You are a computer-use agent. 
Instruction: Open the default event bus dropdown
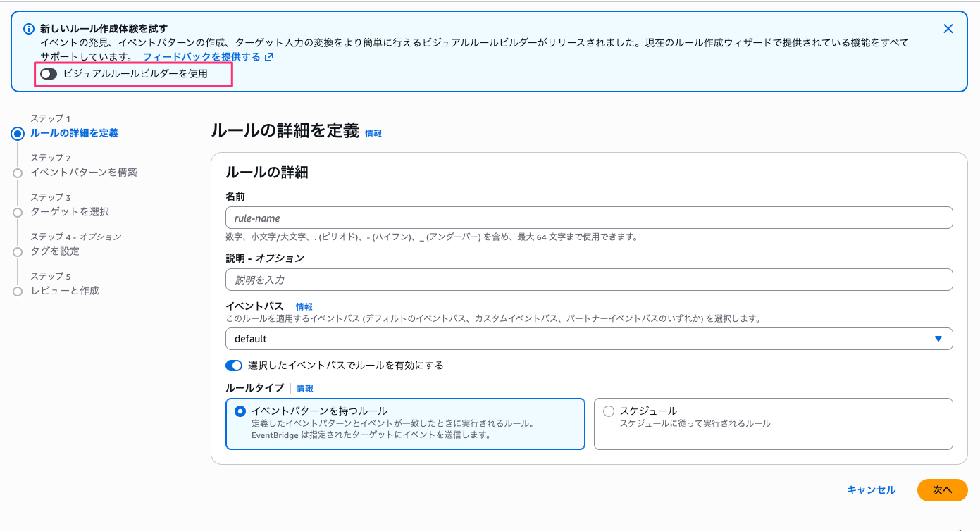[x=589, y=339]
